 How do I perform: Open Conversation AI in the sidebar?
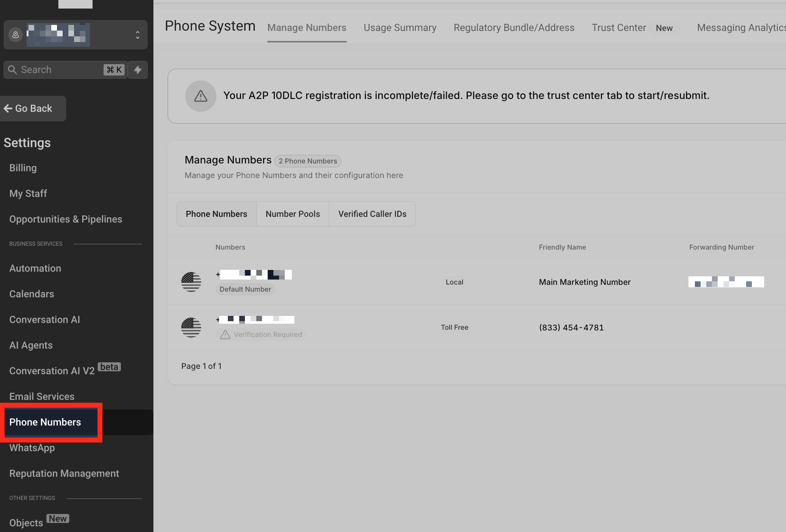[44, 320]
